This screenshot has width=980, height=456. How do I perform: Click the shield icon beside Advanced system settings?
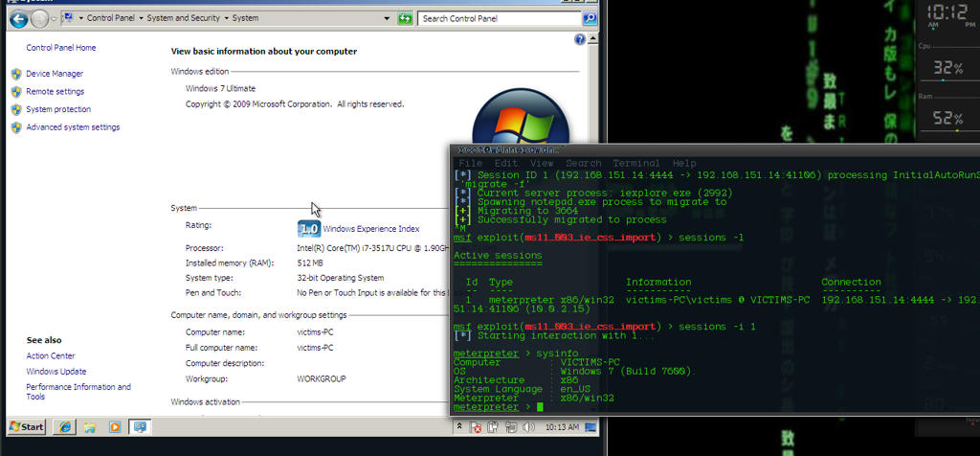point(16,127)
